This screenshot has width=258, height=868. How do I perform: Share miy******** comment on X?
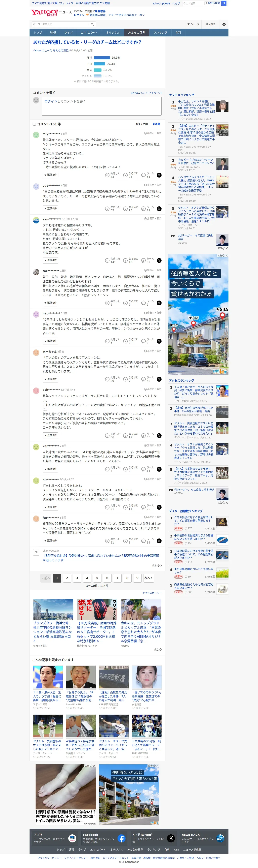pos(159,175)
